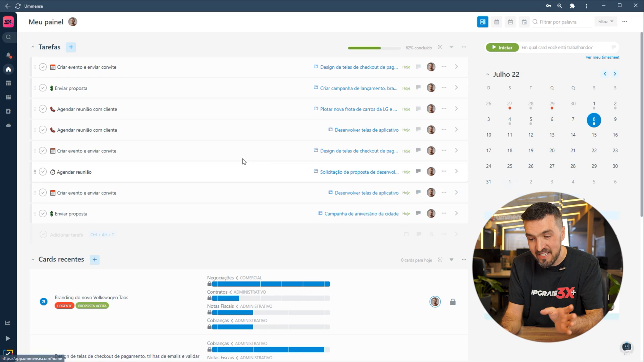Switch to the third calendar view icon
Image resolution: width=644 pixels, height=362 pixels.
click(524, 22)
